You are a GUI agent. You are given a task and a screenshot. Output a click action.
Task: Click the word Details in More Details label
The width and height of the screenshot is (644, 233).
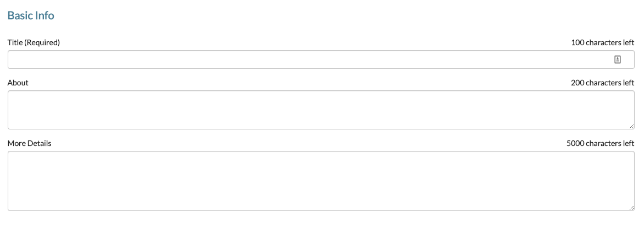(x=40, y=143)
